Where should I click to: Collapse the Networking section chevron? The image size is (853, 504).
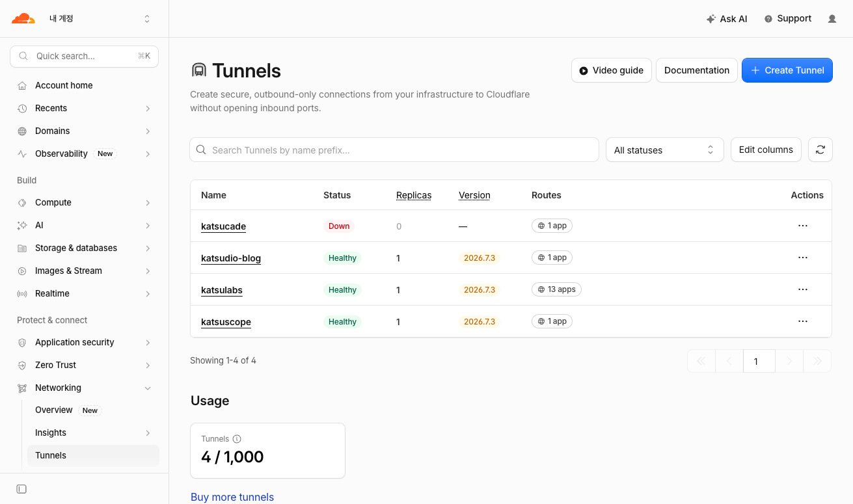(x=148, y=388)
